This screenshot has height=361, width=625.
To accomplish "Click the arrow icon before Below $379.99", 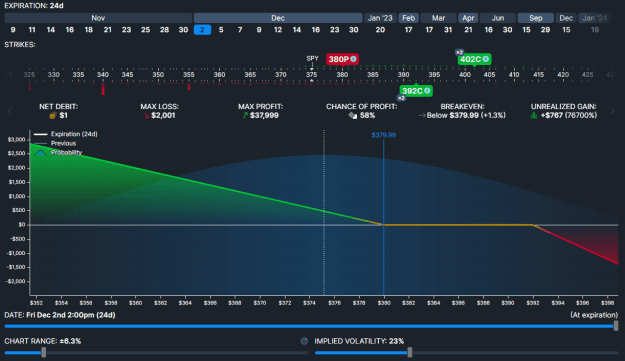I will click(422, 116).
